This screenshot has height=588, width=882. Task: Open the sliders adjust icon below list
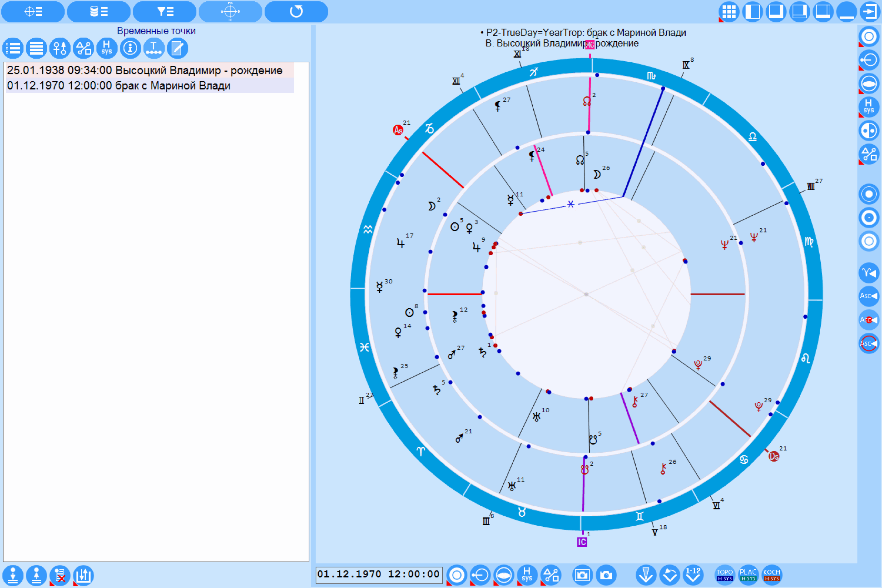(x=83, y=575)
